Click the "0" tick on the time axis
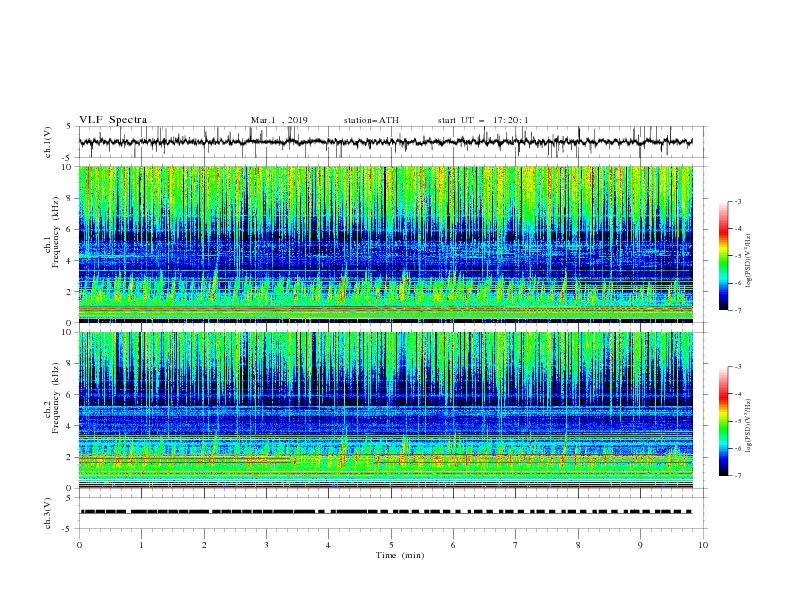The image size is (792, 612). pyautogui.click(x=79, y=545)
